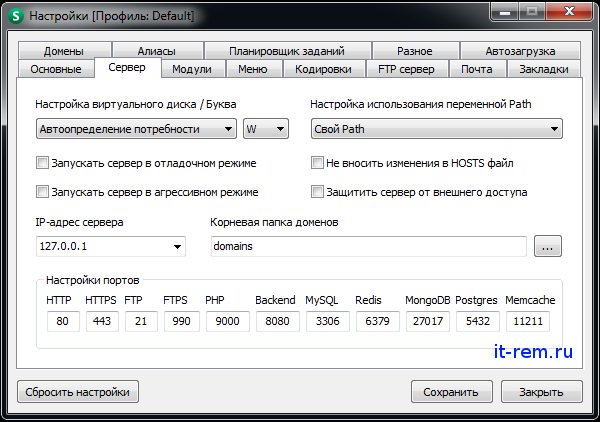
Task: Click the Сохранить button
Action: point(451,392)
